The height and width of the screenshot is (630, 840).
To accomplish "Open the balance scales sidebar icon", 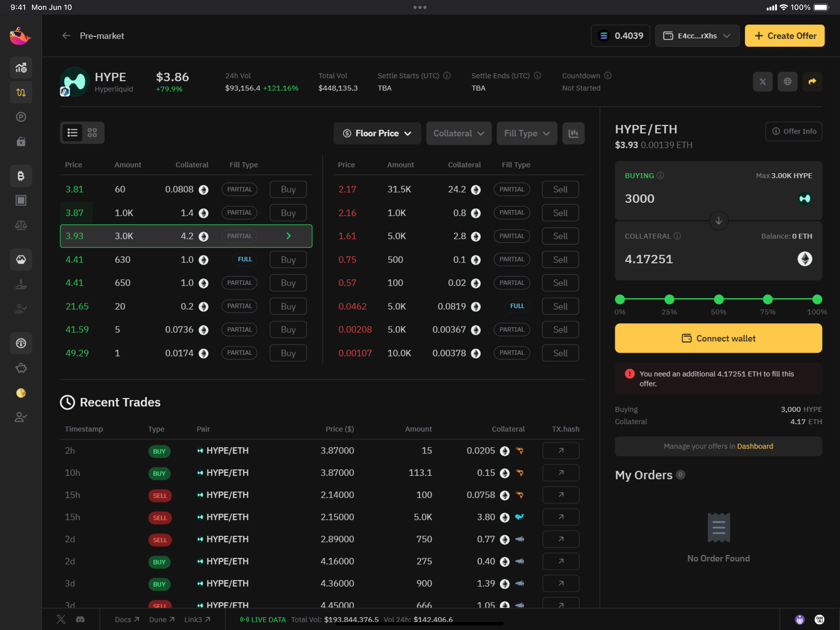I will (x=21, y=225).
